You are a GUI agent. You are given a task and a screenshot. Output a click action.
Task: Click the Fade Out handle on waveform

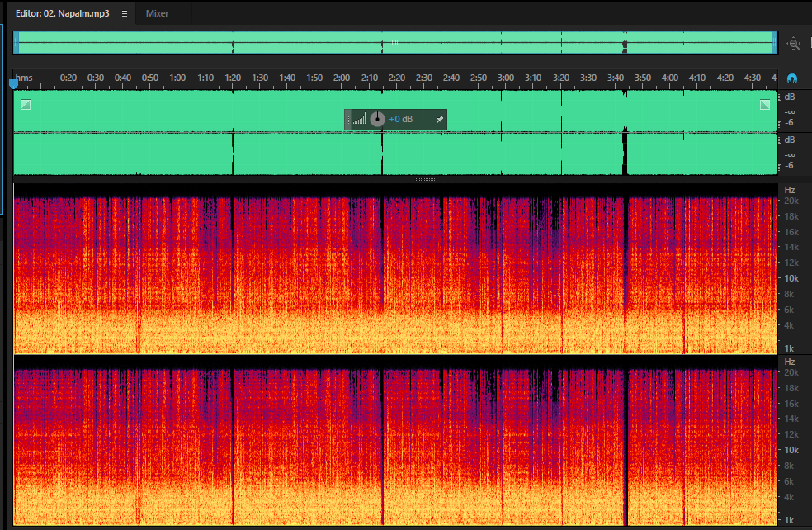coord(765,105)
